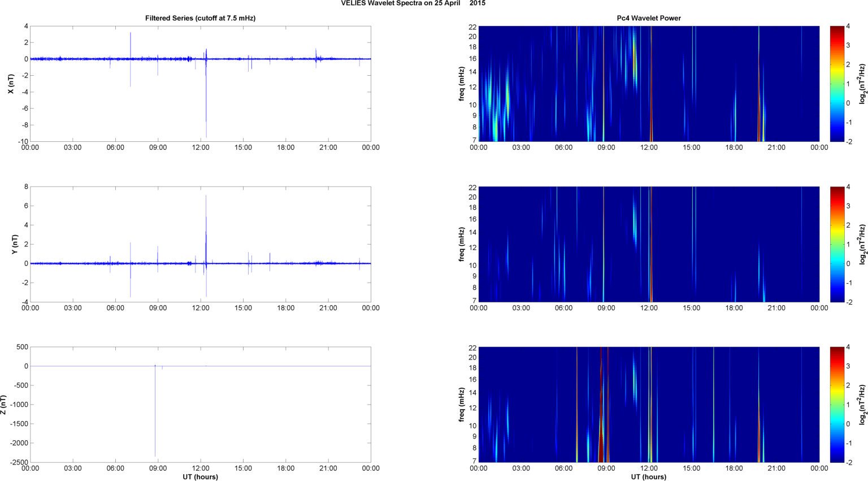Click the bottom wavelet plot's colorbar
This screenshot has width=868, height=481.
point(837,405)
